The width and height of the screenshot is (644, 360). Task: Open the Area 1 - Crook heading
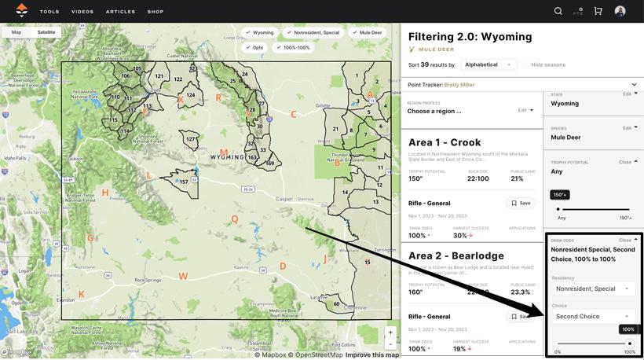[445, 142]
